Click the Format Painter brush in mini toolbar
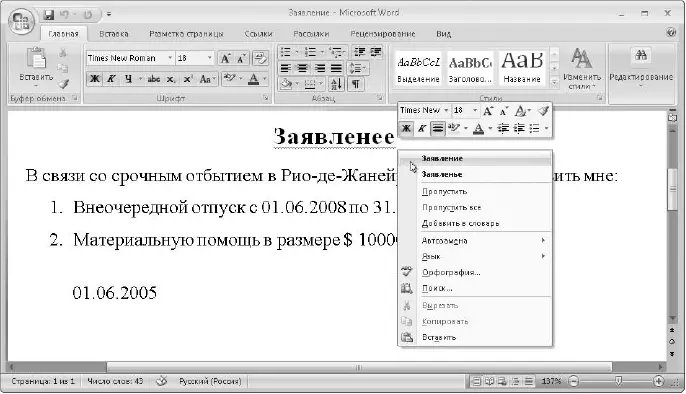Viewport: 686px width, 394px height. (x=543, y=111)
